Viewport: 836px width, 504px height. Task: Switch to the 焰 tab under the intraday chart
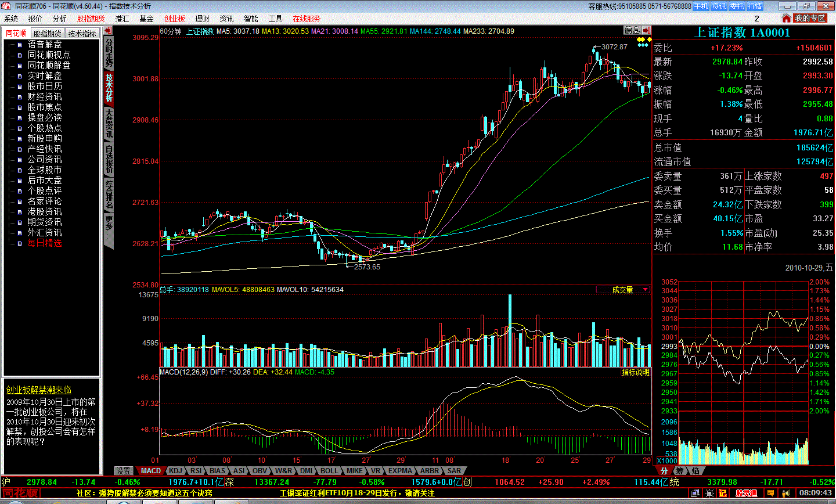[696, 471]
